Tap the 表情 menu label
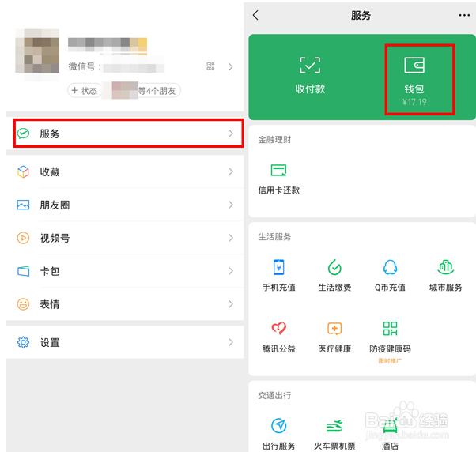This screenshot has height=452, width=476. 50,304
